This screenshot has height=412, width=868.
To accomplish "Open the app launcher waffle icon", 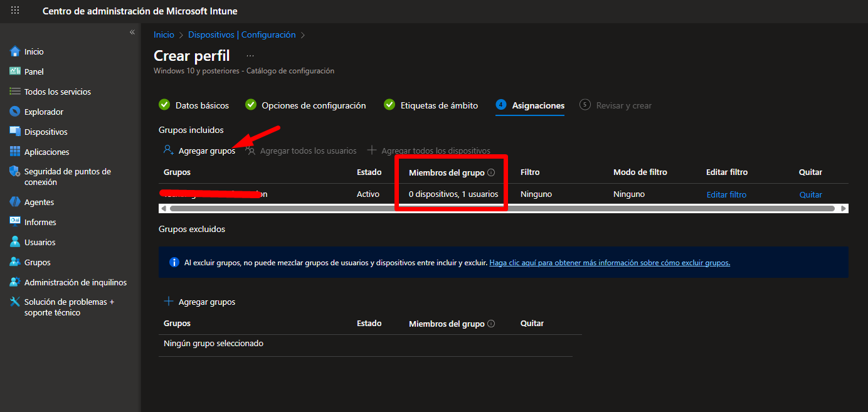I will (15, 11).
